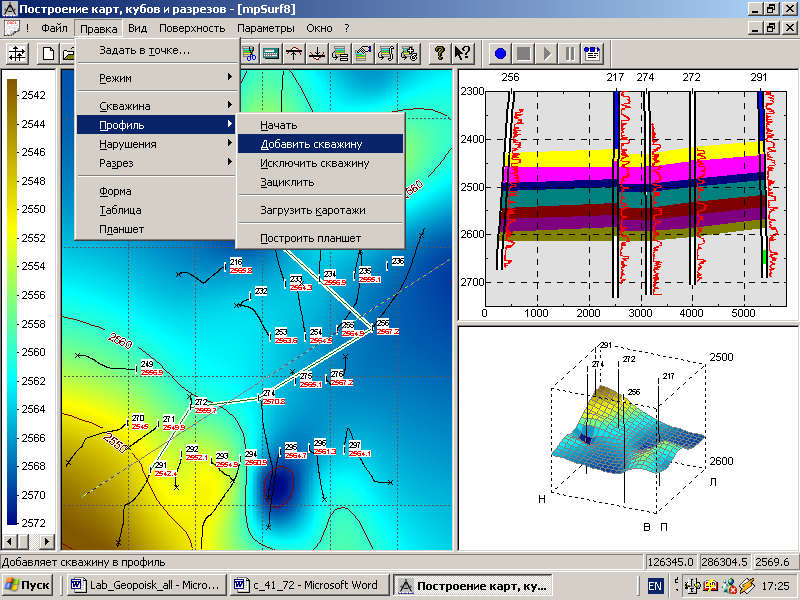Click Построение карт taskbar button
Image resolution: width=800 pixels, height=600 pixels.
pos(473,585)
